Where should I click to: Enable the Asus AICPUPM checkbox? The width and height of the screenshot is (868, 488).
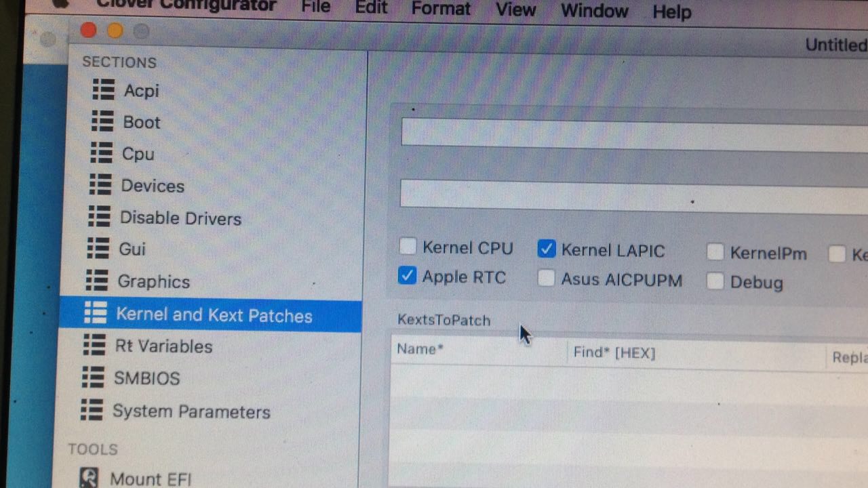point(546,278)
